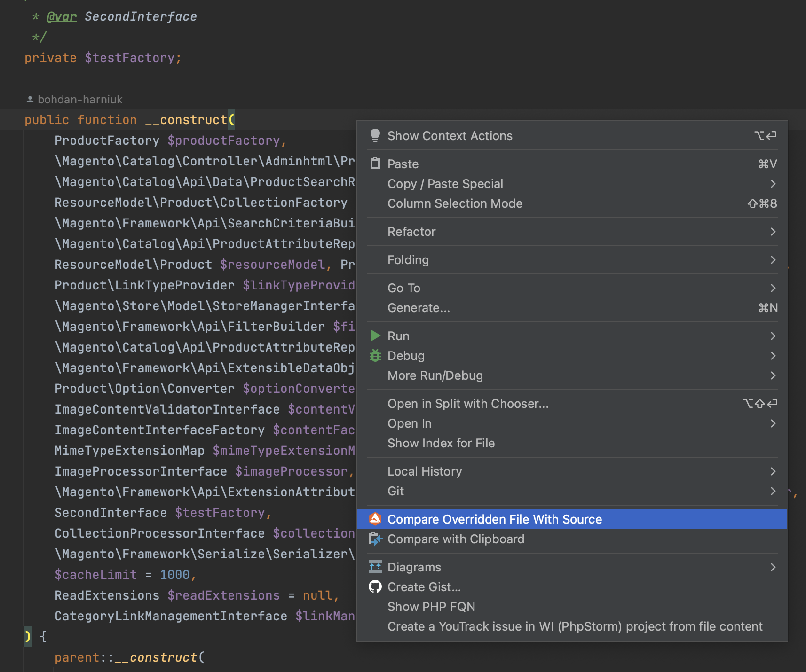Open the Folding menu entry
Viewport: 806px width, 672px height.
tap(572, 260)
